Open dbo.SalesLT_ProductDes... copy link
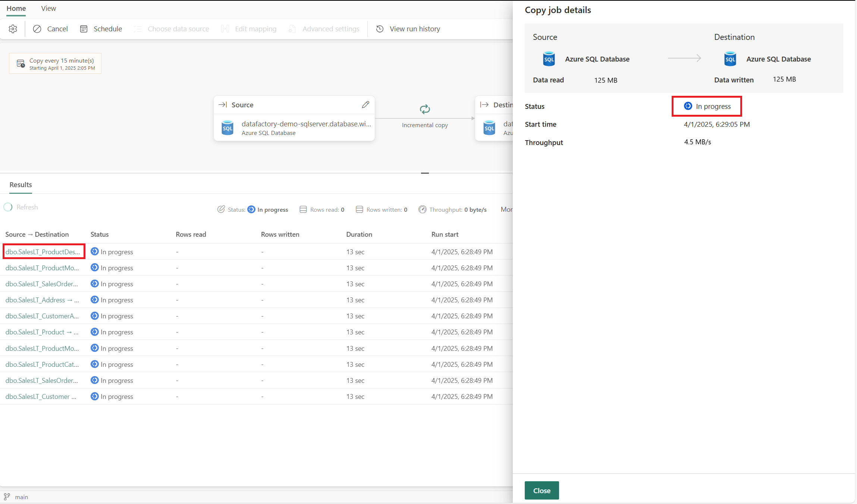This screenshot has height=504, width=857. 43,252
